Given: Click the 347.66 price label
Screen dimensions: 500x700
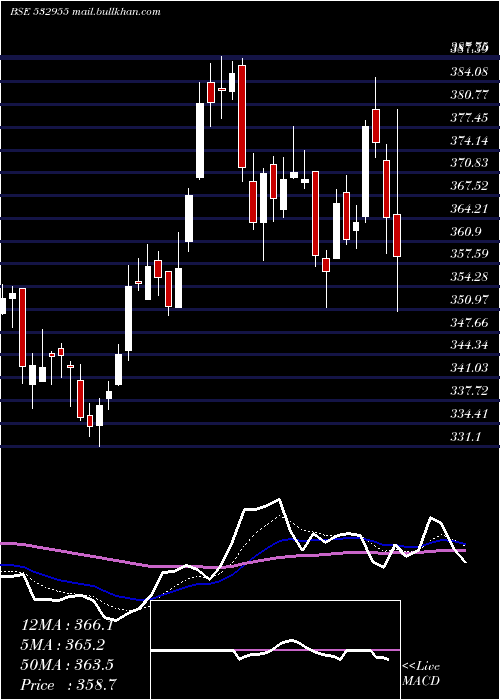Looking at the screenshot, I should pyautogui.click(x=469, y=322).
